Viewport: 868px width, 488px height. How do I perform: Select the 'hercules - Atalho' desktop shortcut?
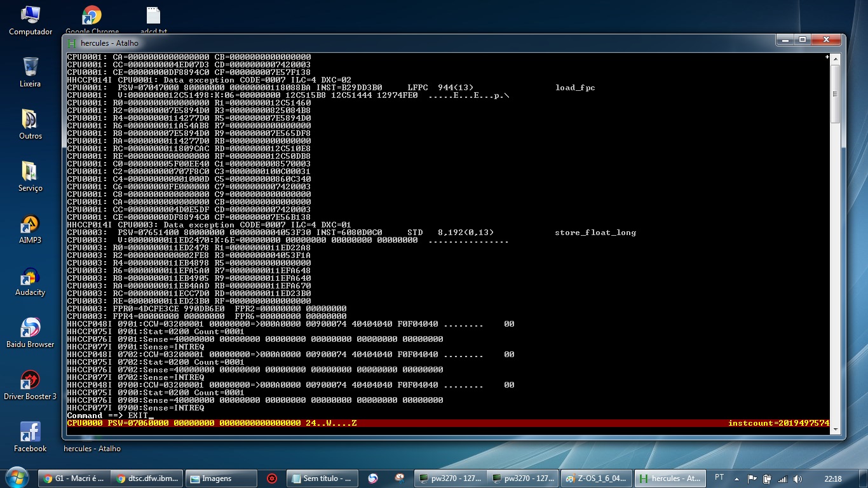pos(92,448)
